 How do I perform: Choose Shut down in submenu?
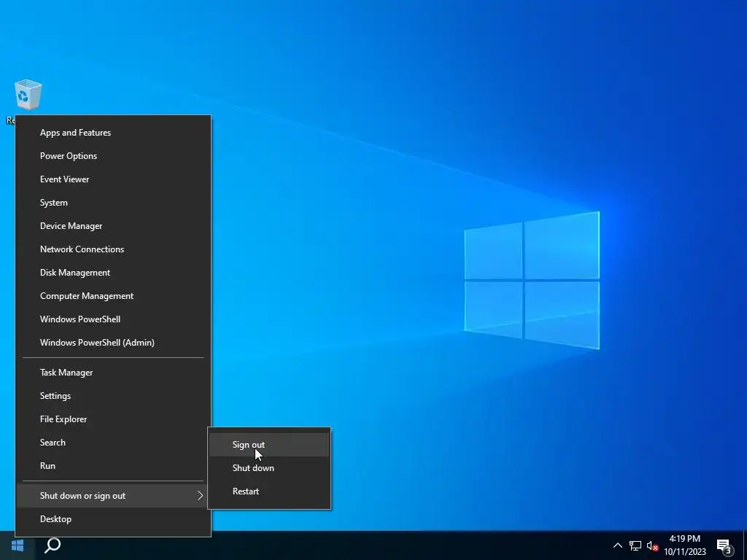point(269,468)
